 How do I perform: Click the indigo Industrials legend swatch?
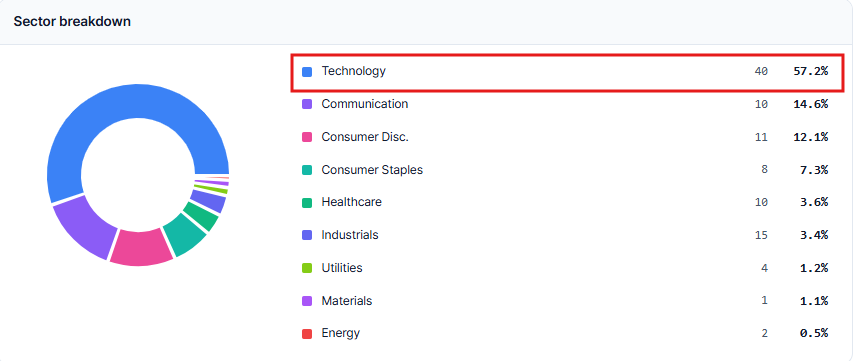coord(307,235)
